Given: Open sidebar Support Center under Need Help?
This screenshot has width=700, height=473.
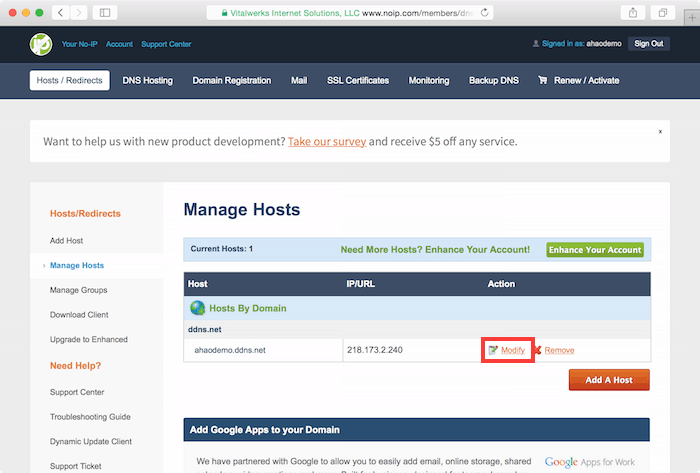Looking at the screenshot, I should point(77,392).
